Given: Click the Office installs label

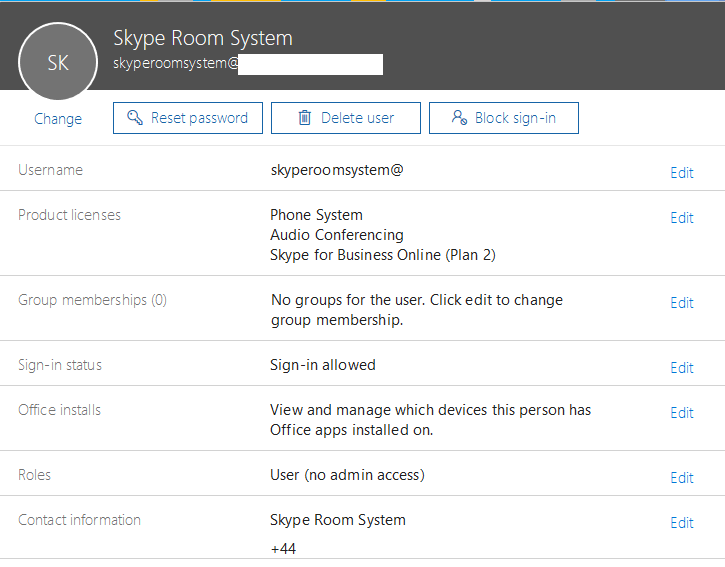Looking at the screenshot, I should (x=59, y=410).
